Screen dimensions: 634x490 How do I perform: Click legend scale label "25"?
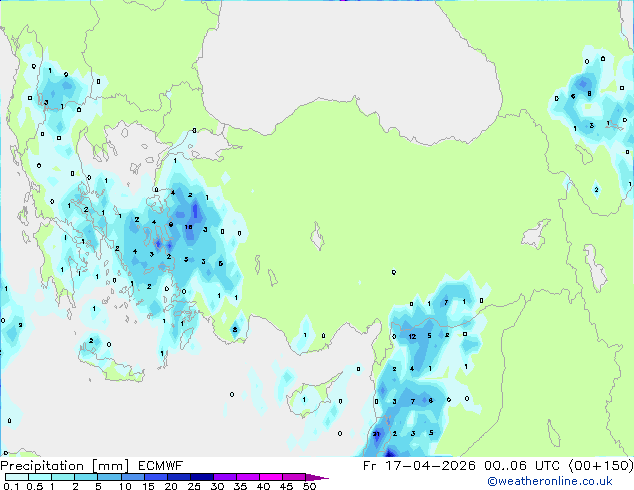(x=194, y=486)
